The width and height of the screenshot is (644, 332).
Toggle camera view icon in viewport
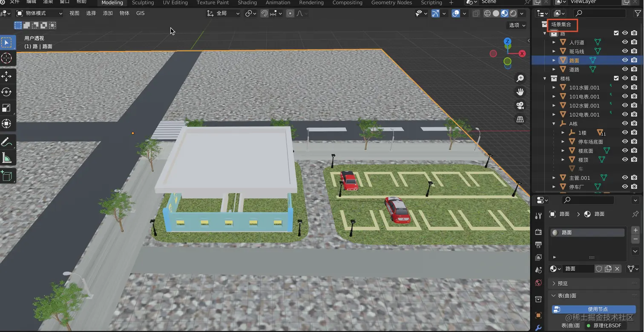(520, 106)
